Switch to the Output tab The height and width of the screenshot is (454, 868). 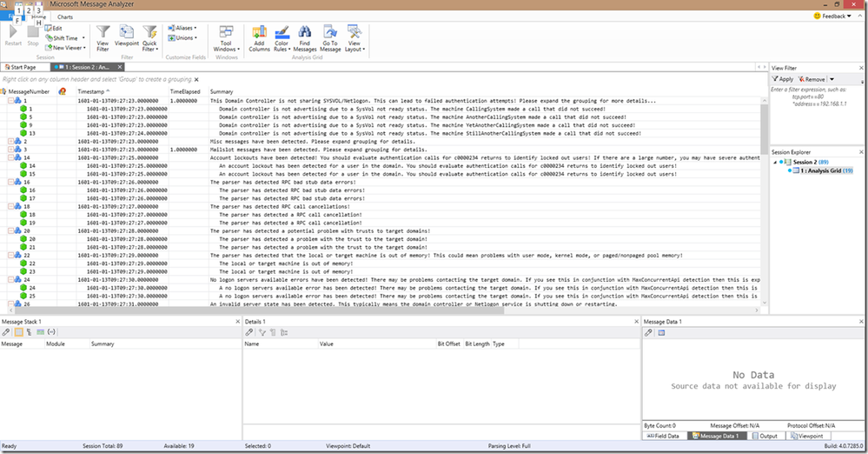pyautogui.click(x=765, y=436)
